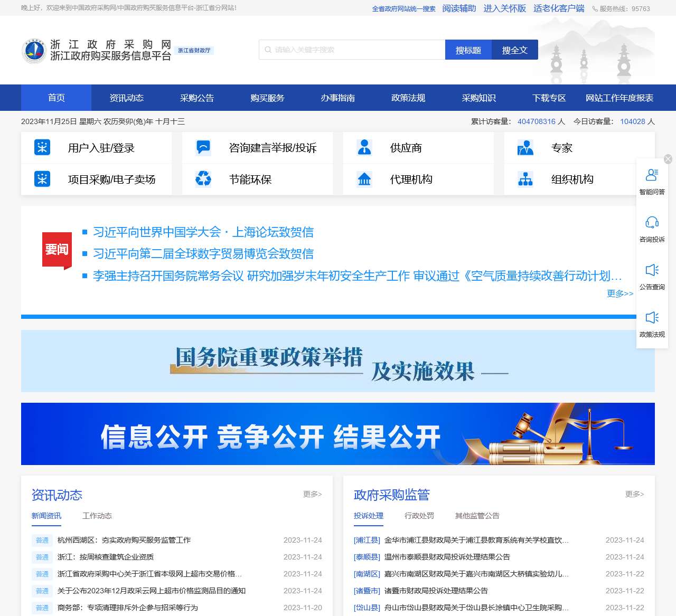
Task: Select the 组织机构 structure icon
Action: click(x=525, y=179)
